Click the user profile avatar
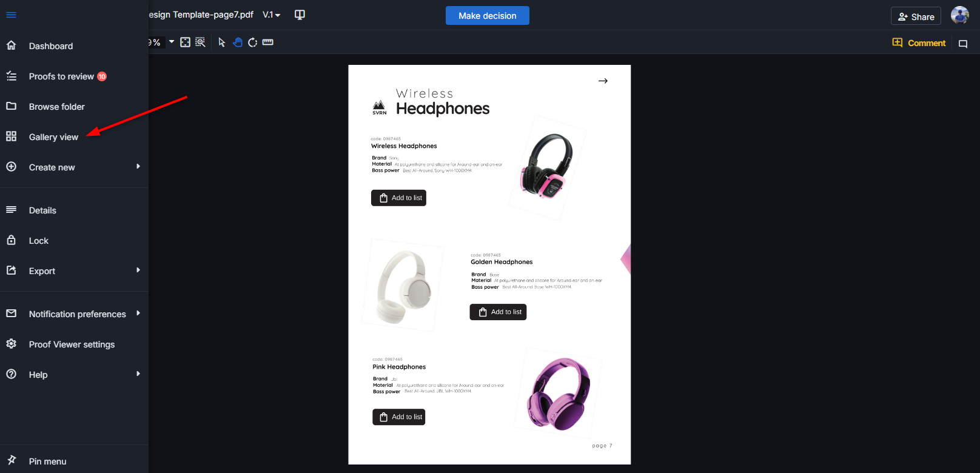 pos(959,15)
